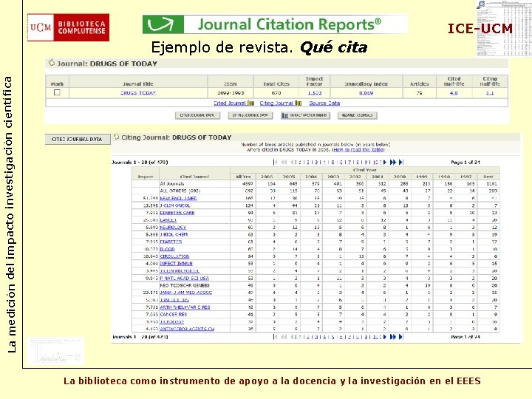Open the DRUGS TODAY journal title link

[137, 92]
